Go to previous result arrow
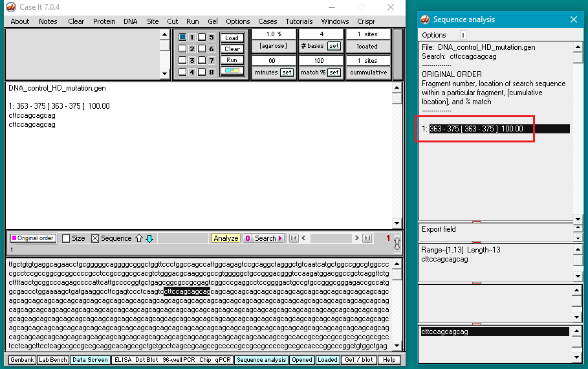 click(x=304, y=238)
